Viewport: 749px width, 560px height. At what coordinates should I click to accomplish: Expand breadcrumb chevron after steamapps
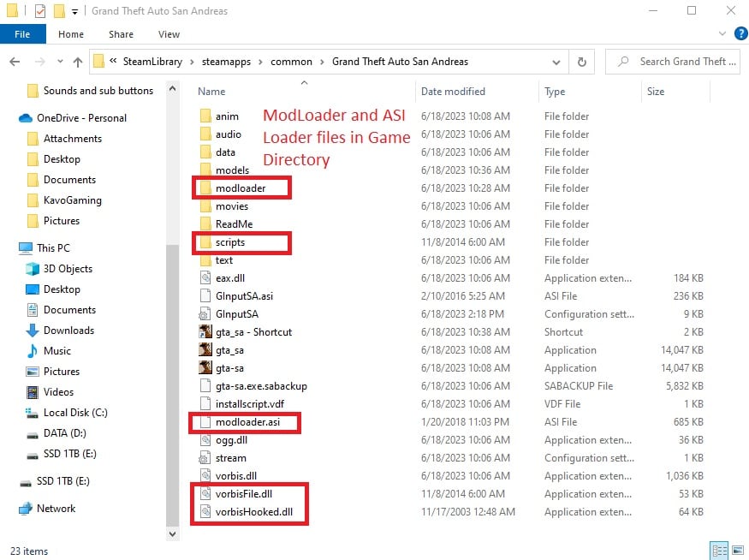(x=261, y=63)
